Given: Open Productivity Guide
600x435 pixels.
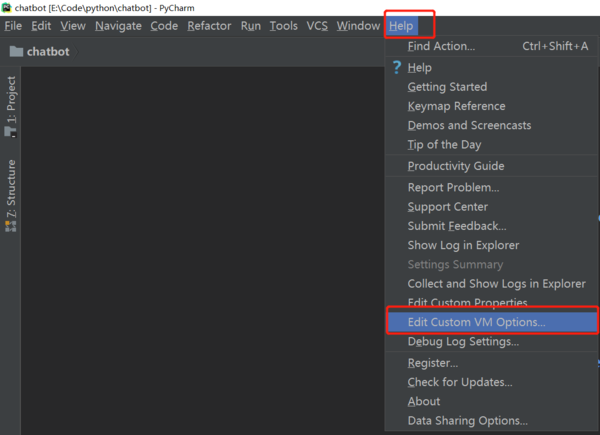Looking at the screenshot, I should point(491,166).
